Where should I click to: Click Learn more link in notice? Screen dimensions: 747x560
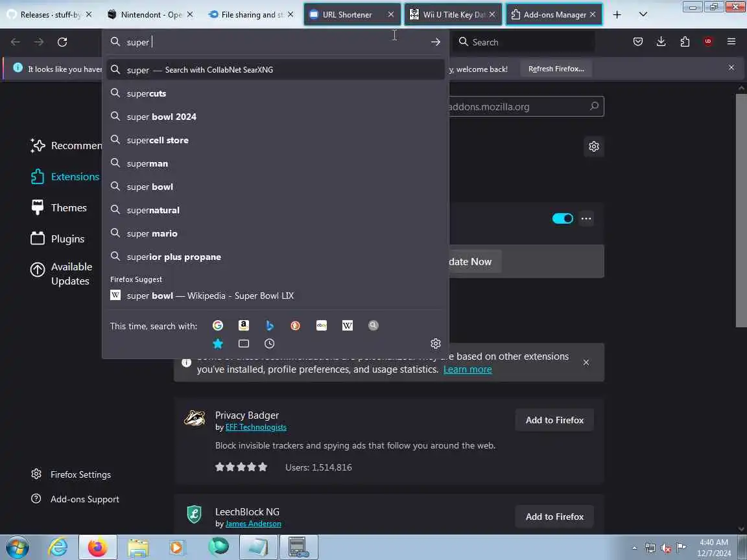[468, 369]
